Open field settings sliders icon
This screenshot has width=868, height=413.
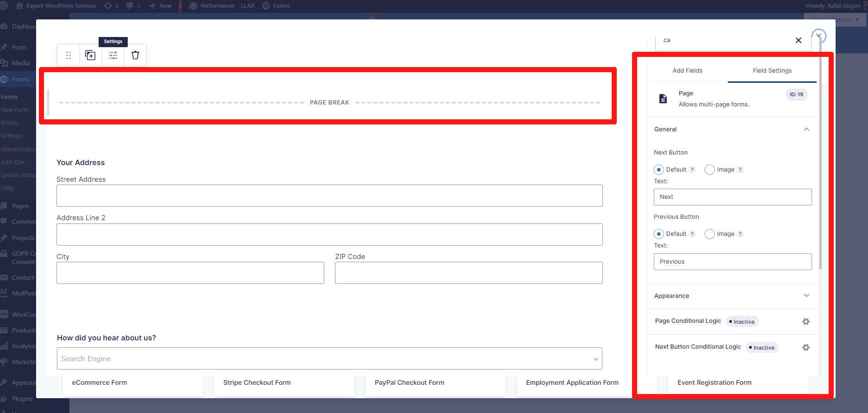113,55
